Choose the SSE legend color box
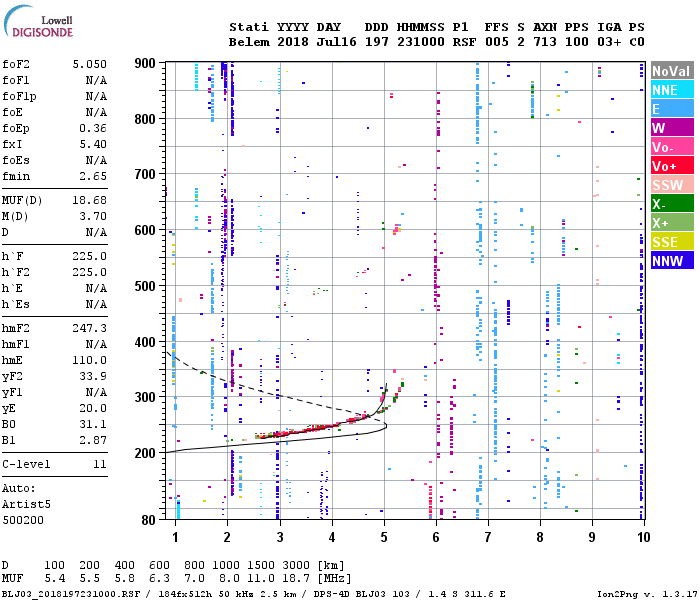 (x=672, y=242)
